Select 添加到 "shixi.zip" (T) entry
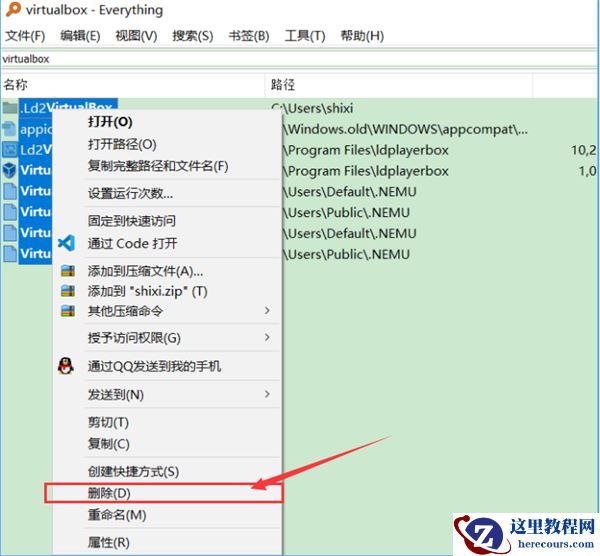600x556 pixels. click(148, 291)
